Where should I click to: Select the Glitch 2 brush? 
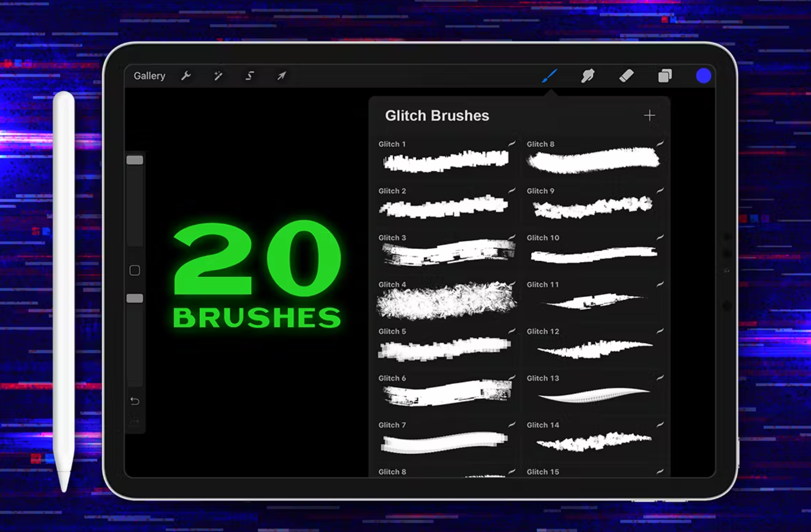pos(446,204)
